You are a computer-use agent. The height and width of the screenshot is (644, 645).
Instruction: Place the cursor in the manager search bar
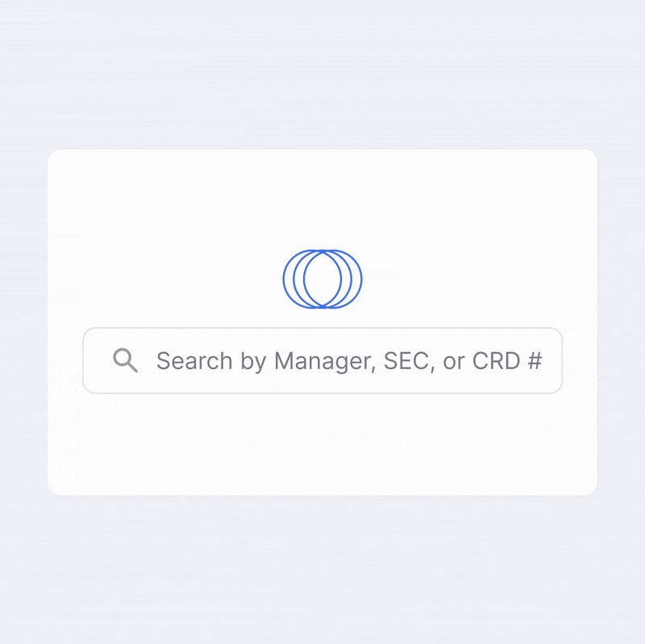pyautogui.click(x=322, y=360)
